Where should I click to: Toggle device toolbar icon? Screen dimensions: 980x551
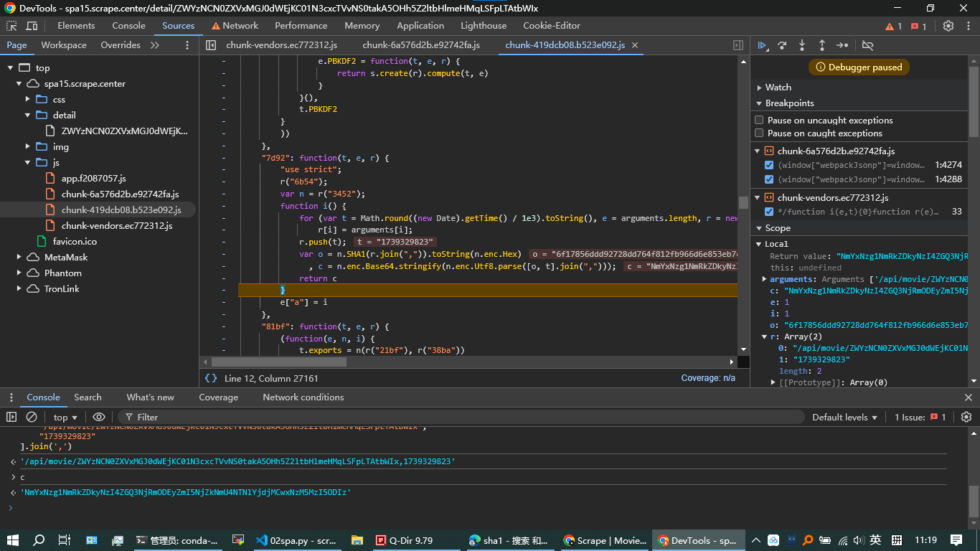point(32,26)
